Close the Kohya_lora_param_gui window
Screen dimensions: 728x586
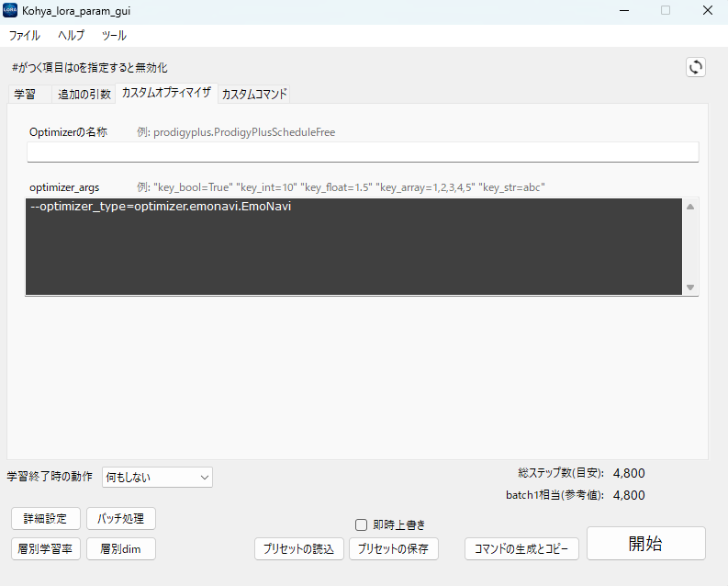(708, 10)
